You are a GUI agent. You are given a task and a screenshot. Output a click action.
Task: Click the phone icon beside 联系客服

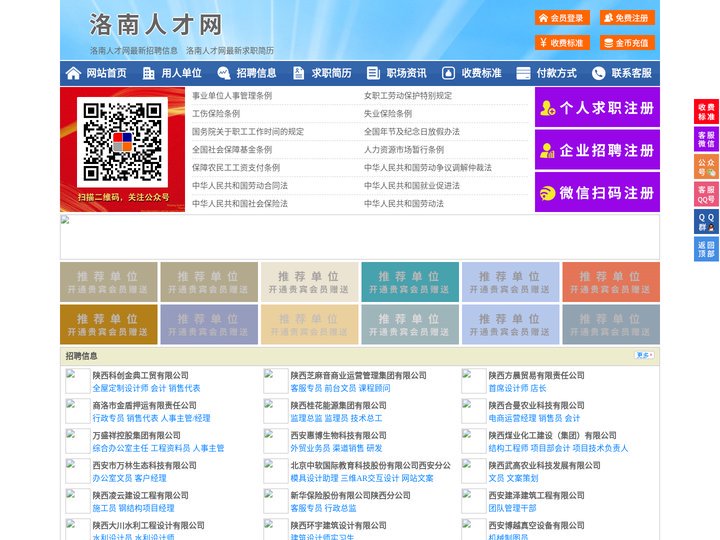point(598,73)
